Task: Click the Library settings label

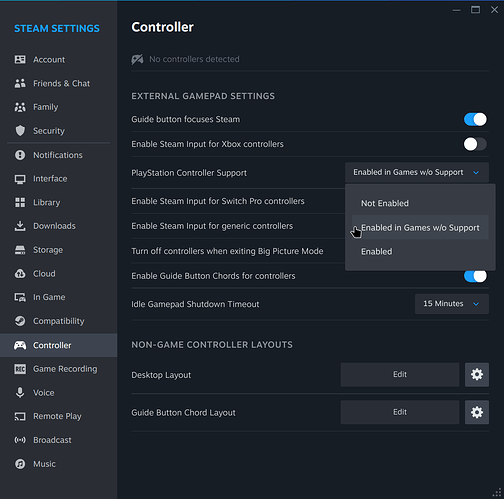Action: [x=46, y=202]
